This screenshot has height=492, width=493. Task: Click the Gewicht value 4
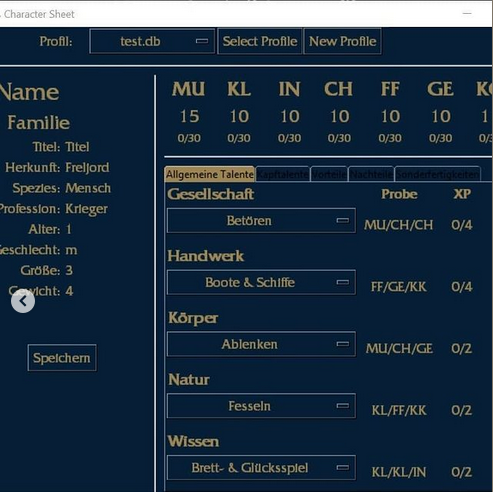coord(69,291)
